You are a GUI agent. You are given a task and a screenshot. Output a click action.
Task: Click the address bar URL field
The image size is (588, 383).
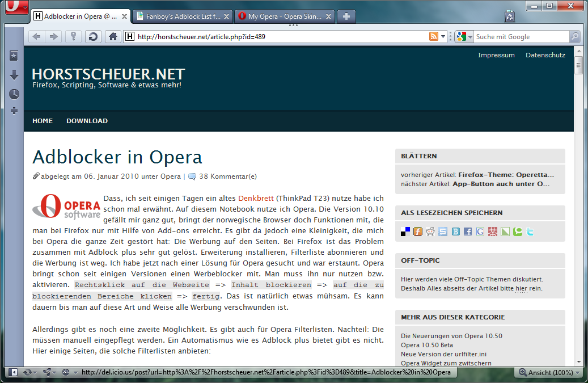tap(281, 37)
